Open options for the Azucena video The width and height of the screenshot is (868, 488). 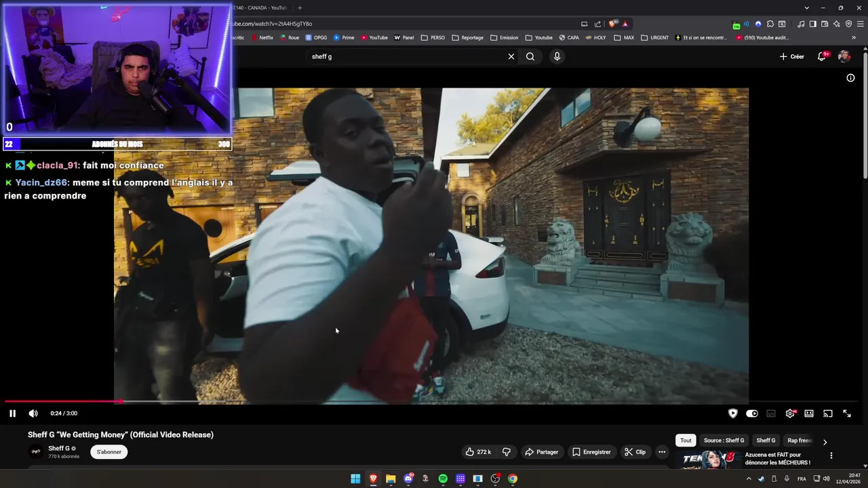[831, 455]
